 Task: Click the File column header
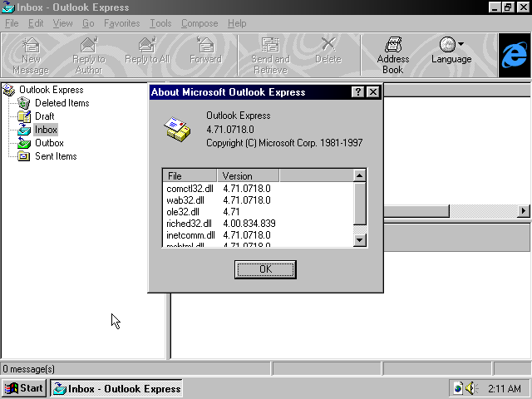[x=190, y=175]
